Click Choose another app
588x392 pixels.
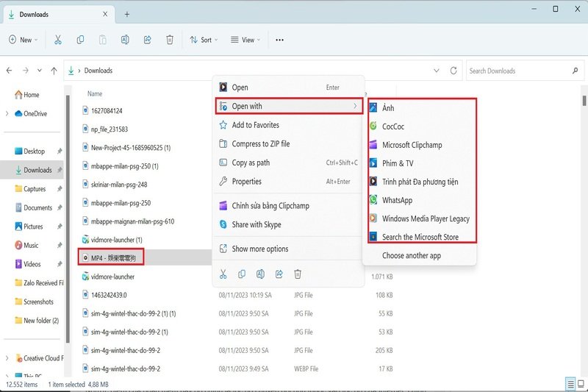pos(411,255)
